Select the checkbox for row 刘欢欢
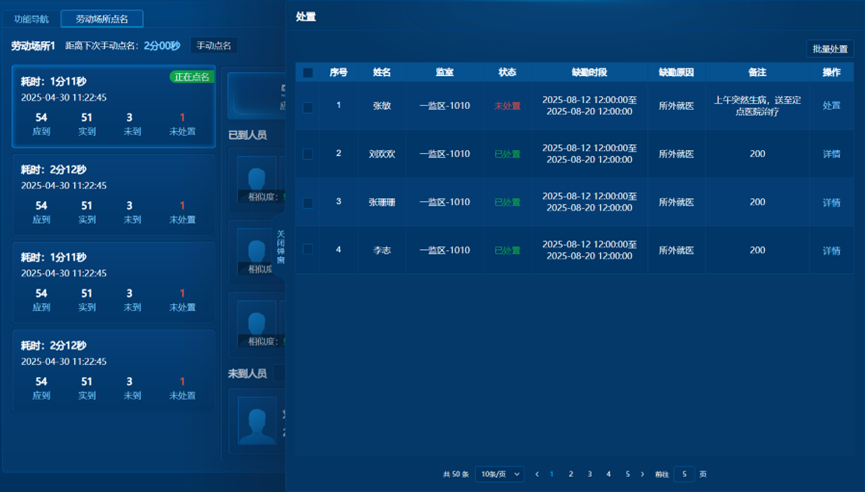 (x=308, y=154)
